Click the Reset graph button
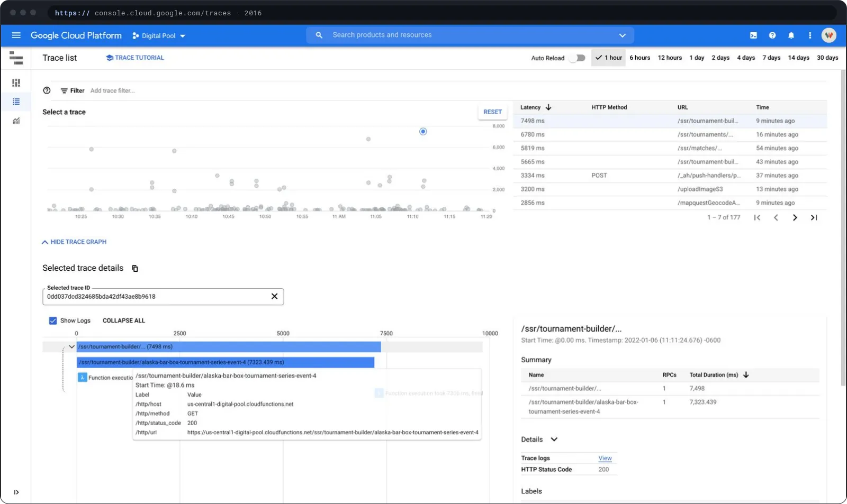This screenshot has width=847, height=504. (492, 112)
